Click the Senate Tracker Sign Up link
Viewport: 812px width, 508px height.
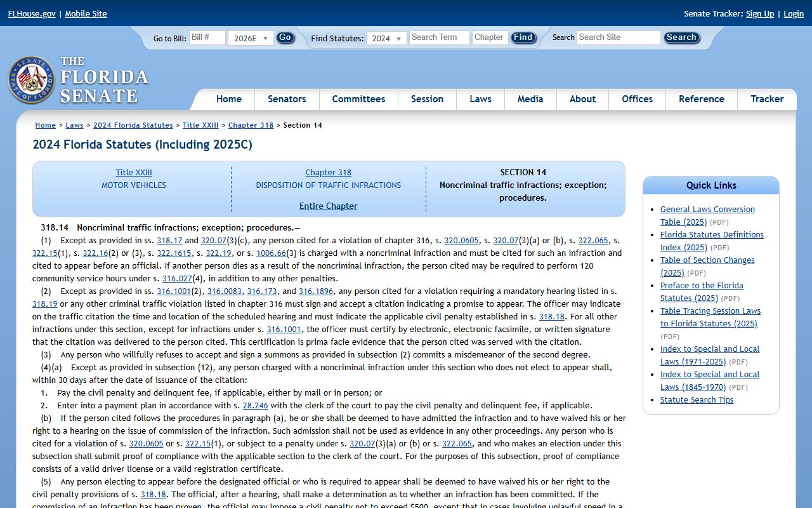pyautogui.click(x=760, y=13)
